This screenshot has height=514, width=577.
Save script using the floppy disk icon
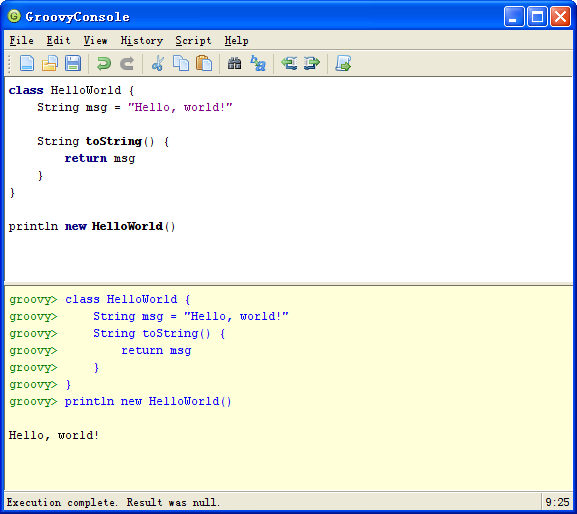(x=73, y=63)
